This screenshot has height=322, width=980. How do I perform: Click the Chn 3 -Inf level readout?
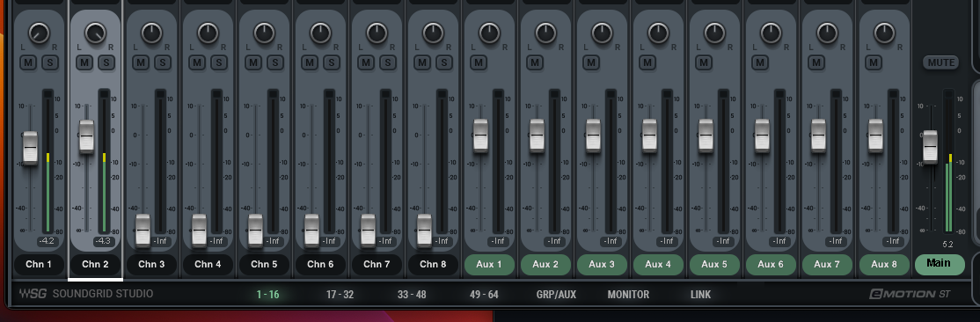coord(161,241)
